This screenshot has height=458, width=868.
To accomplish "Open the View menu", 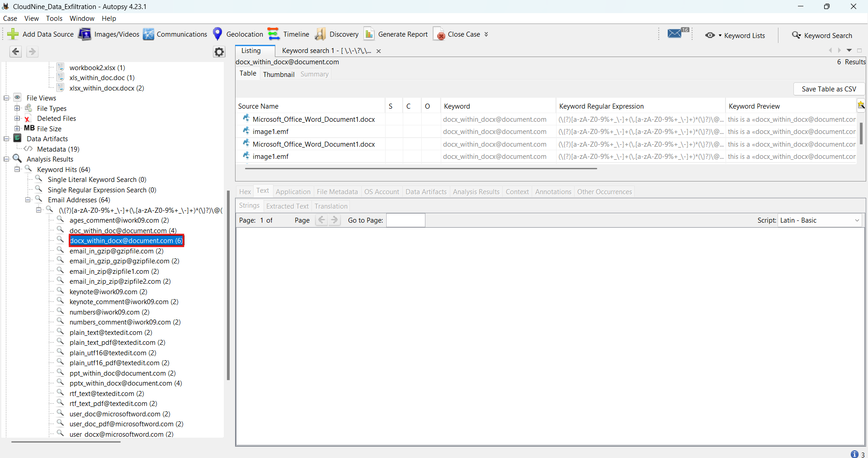I will coord(32,19).
